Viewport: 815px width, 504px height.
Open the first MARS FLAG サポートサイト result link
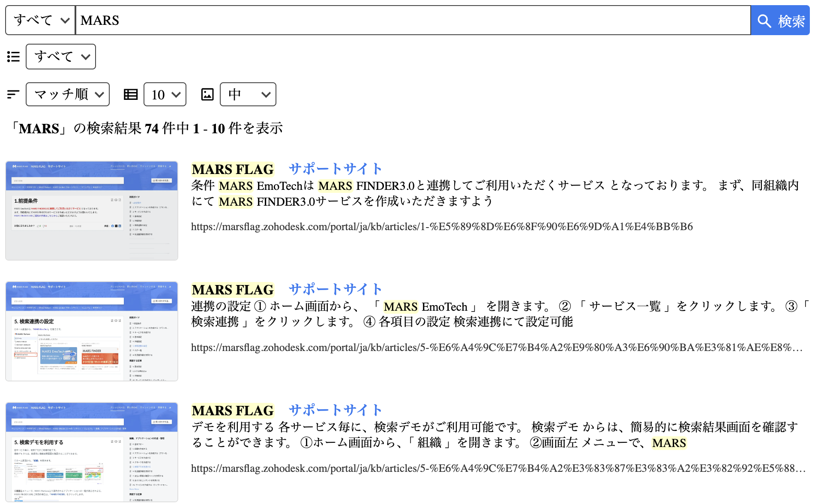pyautogui.click(x=287, y=169)
